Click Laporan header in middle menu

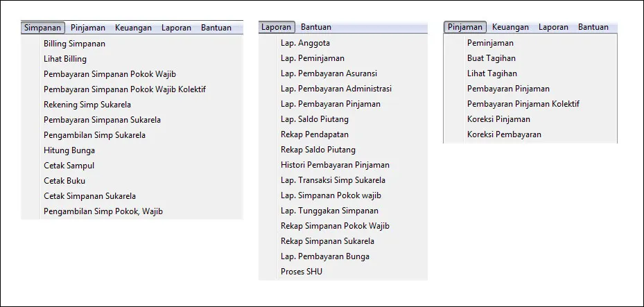point(277,27)
